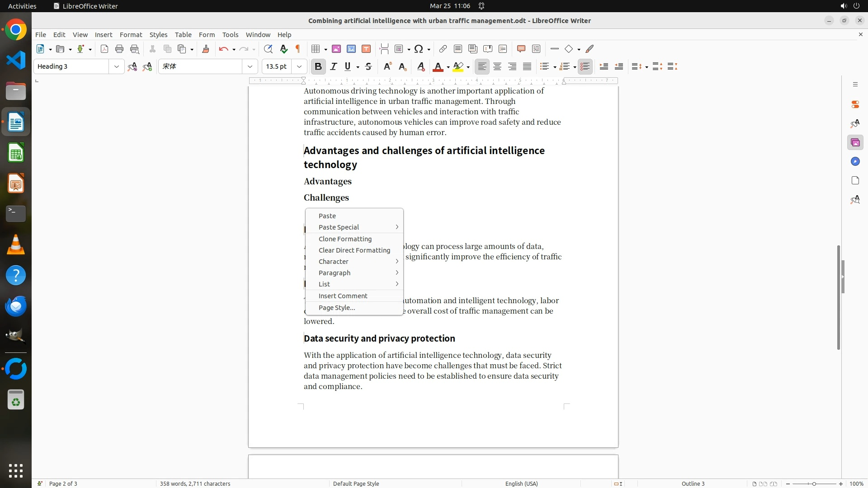The image size is (868, 488).
Task: Open the font size dropdown arrow
Action: (x=299, y=66)
